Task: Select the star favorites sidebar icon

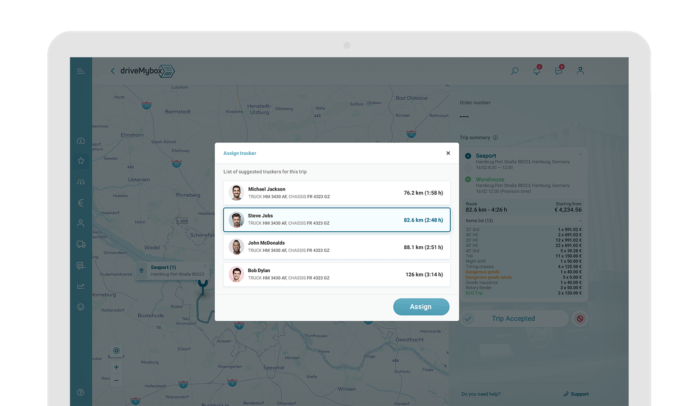Action: (x=81, y=161)
